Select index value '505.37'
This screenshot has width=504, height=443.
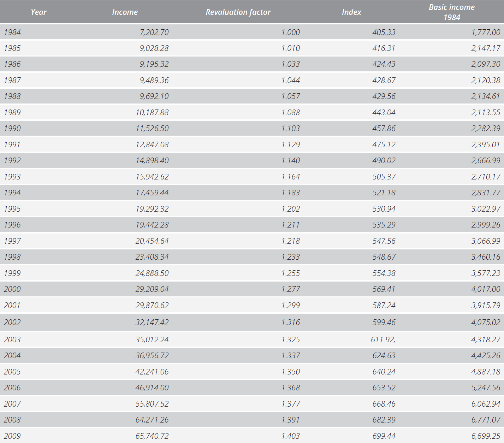click(x=384, y=177)
